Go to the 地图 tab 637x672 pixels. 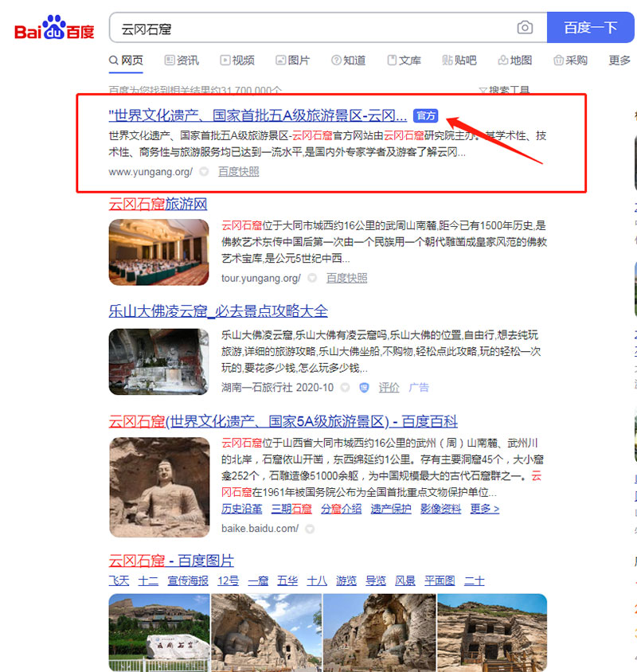514,61
